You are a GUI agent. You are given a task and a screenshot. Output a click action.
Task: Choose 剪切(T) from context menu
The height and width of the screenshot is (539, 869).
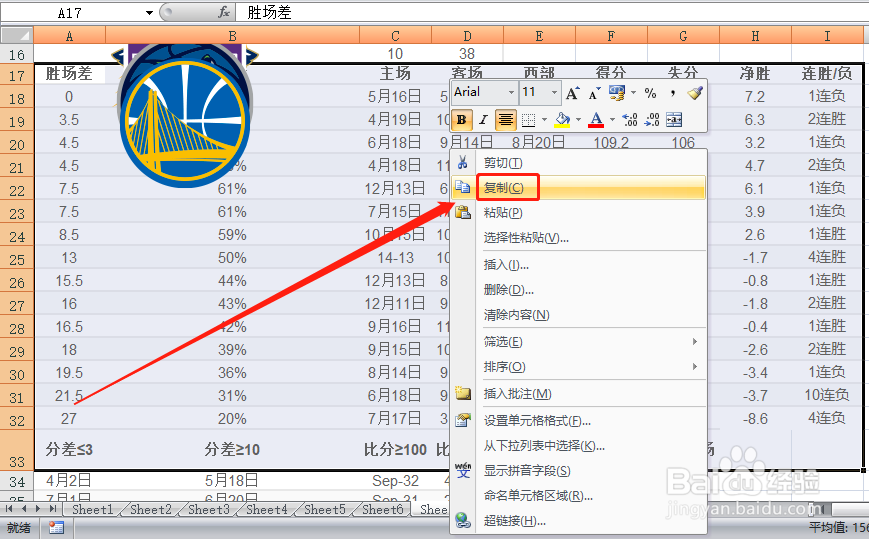578,163
